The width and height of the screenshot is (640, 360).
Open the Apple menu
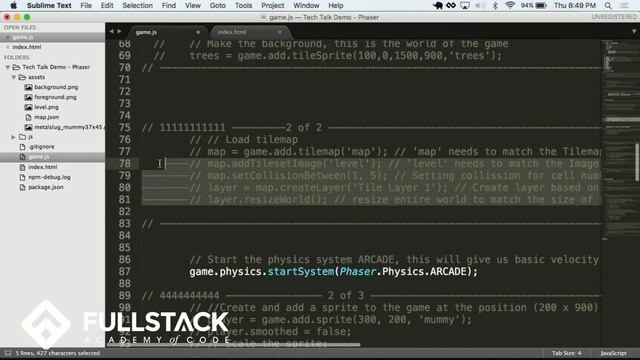click(x=13, y=5)
